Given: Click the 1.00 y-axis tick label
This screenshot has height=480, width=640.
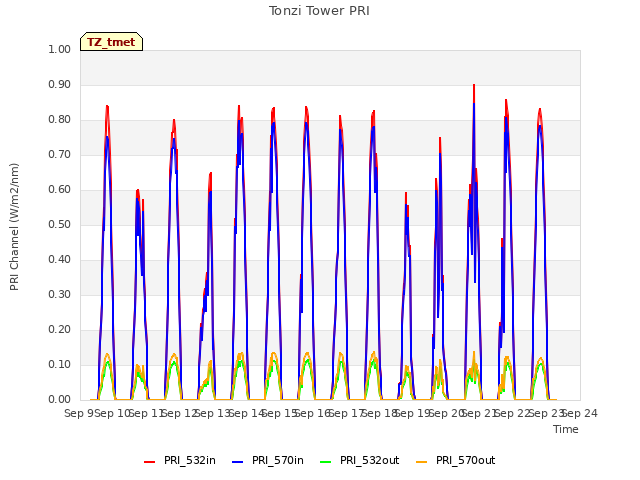Looking at the screenshot, I should point(60,49).
